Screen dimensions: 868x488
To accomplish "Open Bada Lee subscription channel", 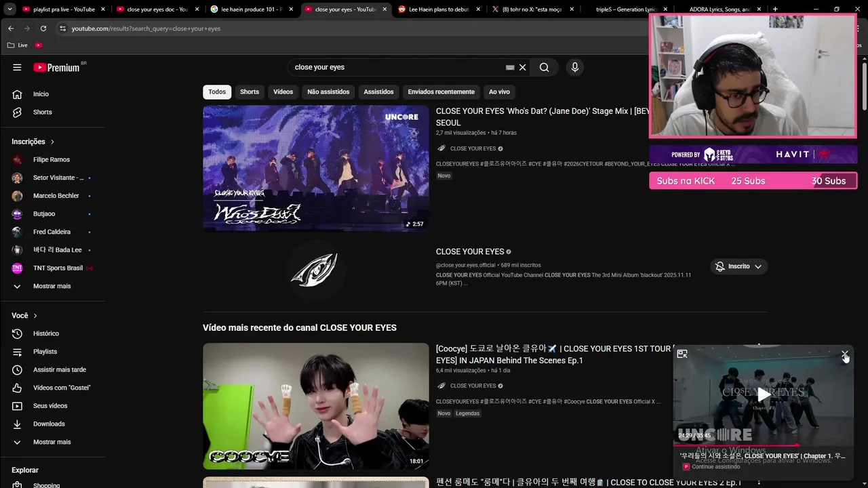I will (52, 250).
